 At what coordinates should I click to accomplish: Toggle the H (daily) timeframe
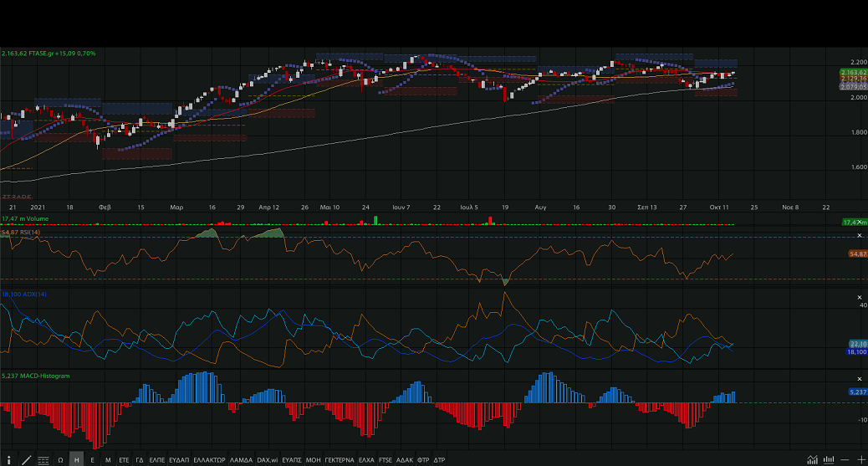(76, 460)
